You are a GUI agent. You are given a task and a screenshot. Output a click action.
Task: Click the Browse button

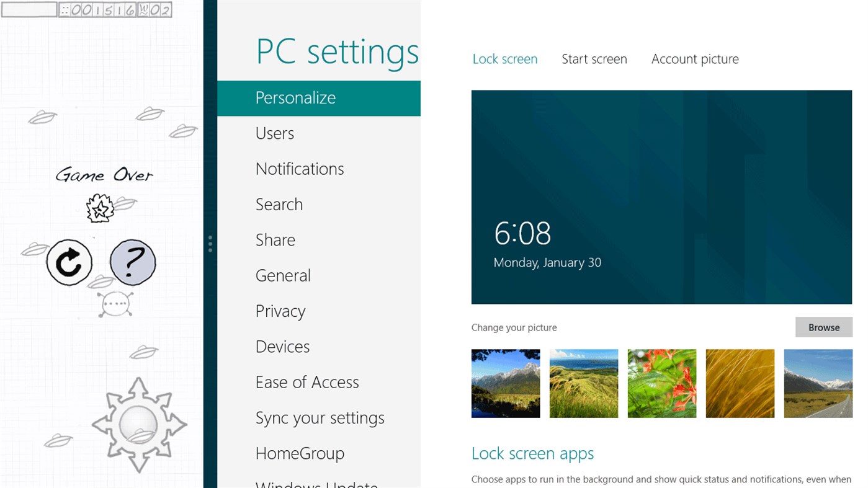coord(824,327)
